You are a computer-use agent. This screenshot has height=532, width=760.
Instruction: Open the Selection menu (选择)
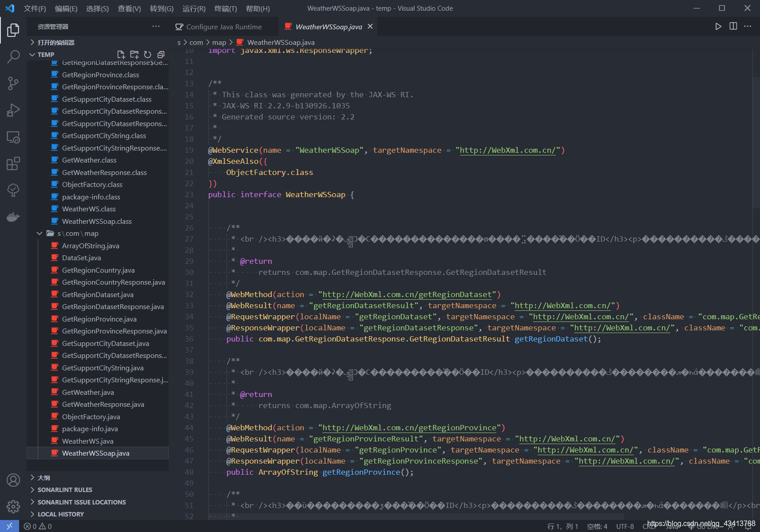97,8
